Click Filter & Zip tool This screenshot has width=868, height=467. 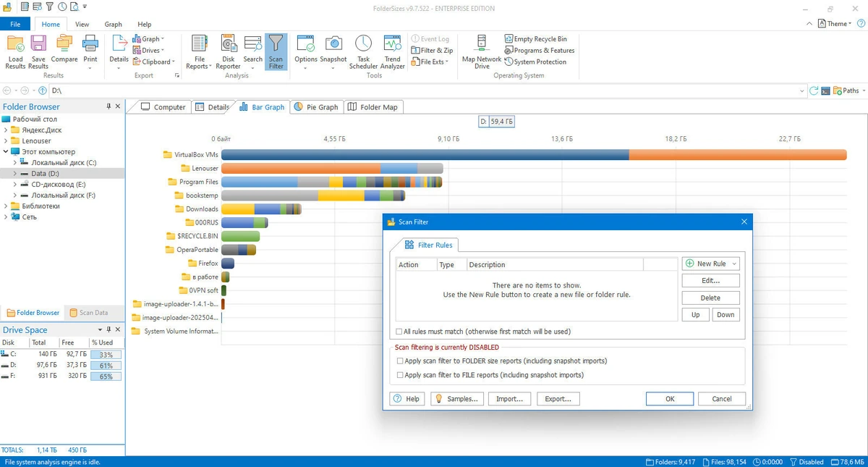(x=432, y=51)
